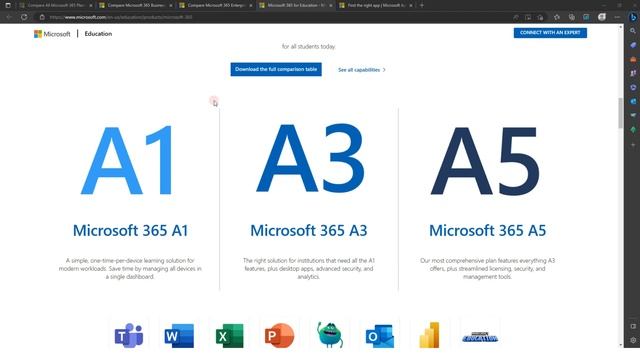Viewport: 640px width, 360px height.
Task: Open the Education header link
Action: (x=98, y=34)
